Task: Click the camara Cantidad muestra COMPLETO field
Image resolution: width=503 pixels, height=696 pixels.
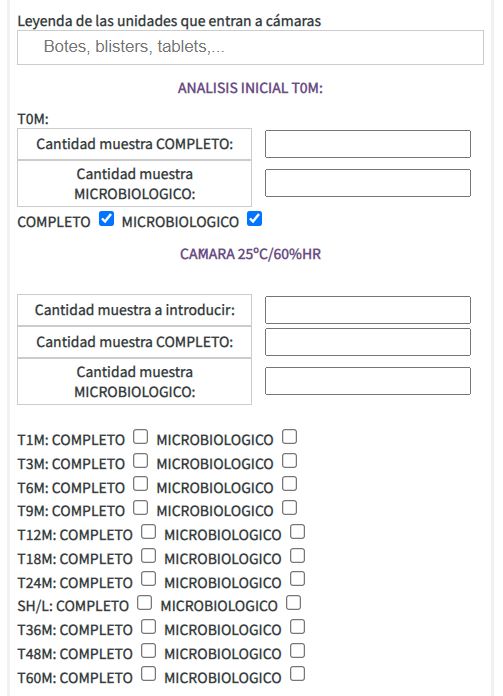Action: pos(368,342)
